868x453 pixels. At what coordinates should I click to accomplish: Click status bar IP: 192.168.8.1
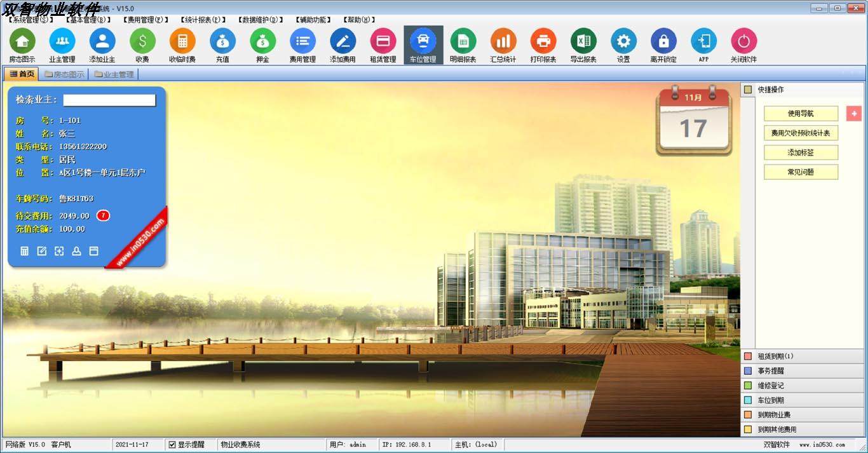[407, 445]
